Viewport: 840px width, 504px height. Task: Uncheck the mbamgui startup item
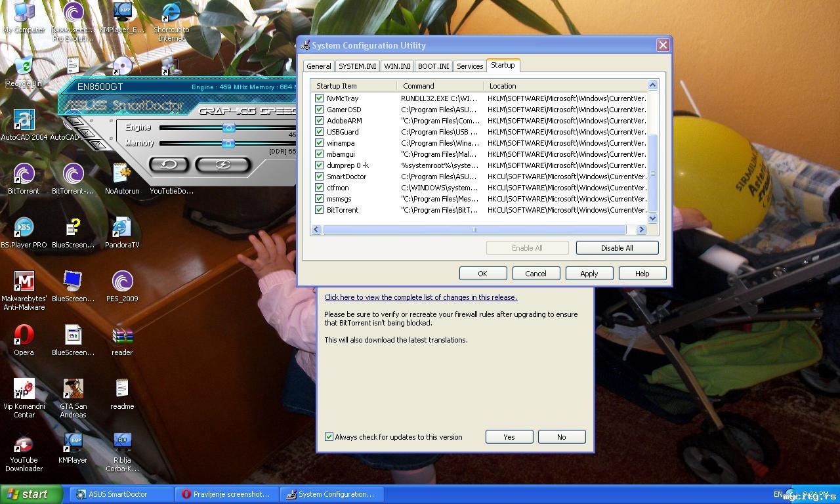click(320, 154)
